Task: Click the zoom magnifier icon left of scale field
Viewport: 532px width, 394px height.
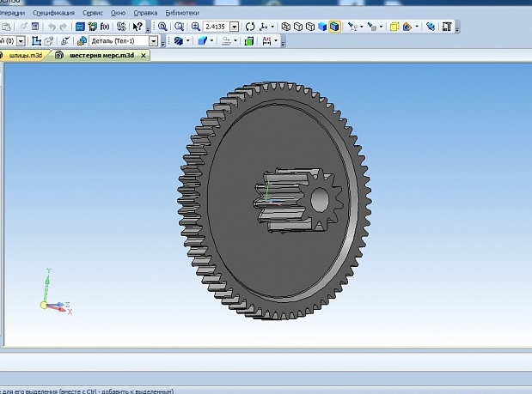Action: pyautogui.click(x=195, y=27)
